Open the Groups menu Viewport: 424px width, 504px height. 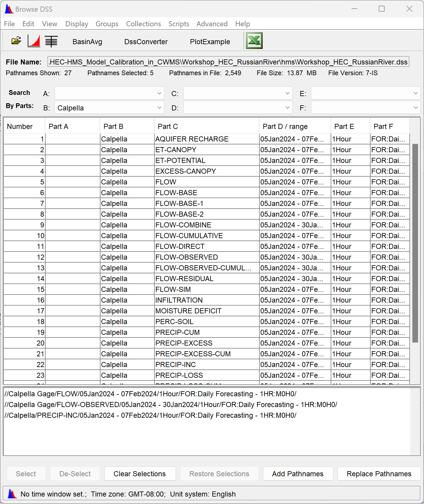[x=107, y=24]
